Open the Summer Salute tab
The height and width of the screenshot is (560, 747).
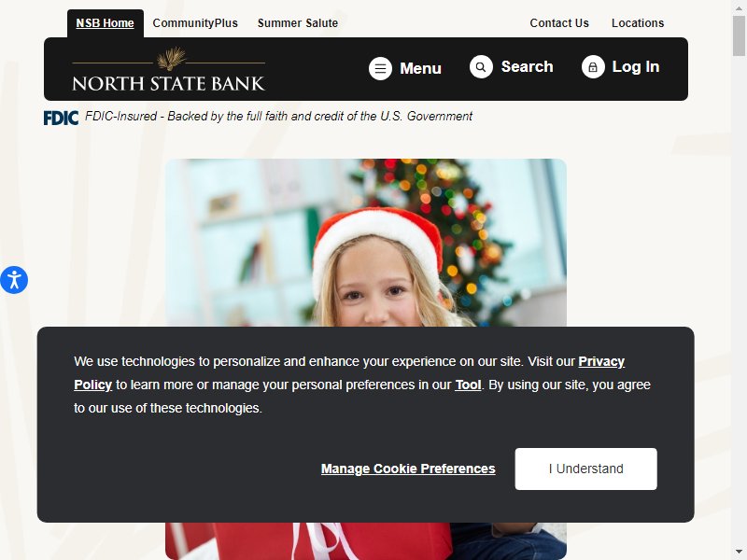(x=298, y=22)
